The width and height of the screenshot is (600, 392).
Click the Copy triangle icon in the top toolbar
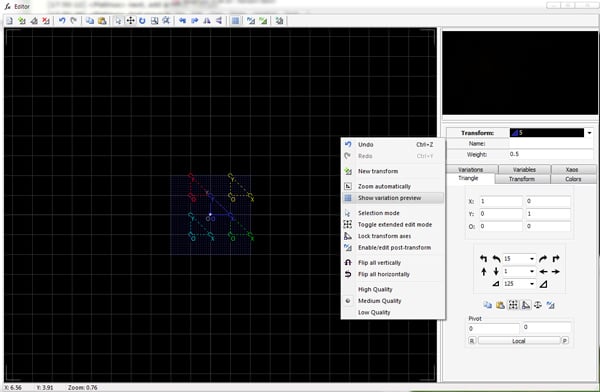click(x=90, y=21)
